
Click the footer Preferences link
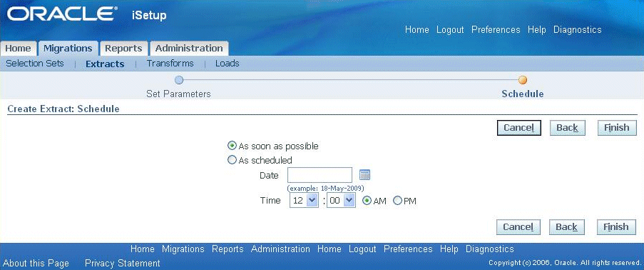click(x=408, y=249)
